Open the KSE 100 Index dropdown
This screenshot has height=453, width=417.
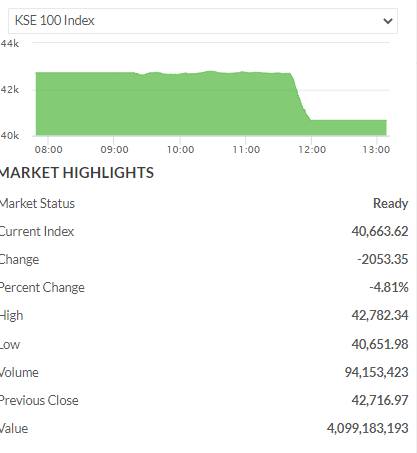click(203, 21)
